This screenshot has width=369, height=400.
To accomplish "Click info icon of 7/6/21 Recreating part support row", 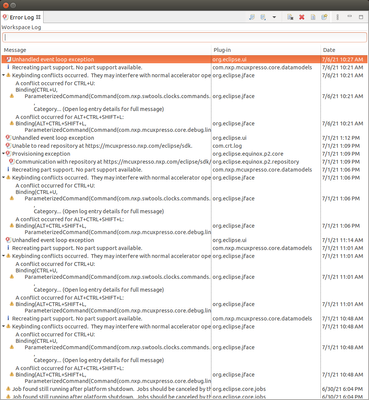I will [x=9, y=67].
